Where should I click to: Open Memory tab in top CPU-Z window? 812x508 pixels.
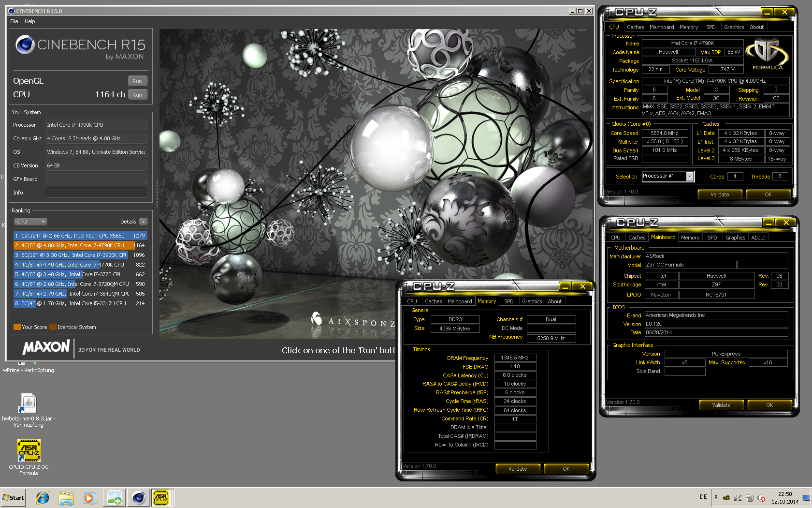689,27
